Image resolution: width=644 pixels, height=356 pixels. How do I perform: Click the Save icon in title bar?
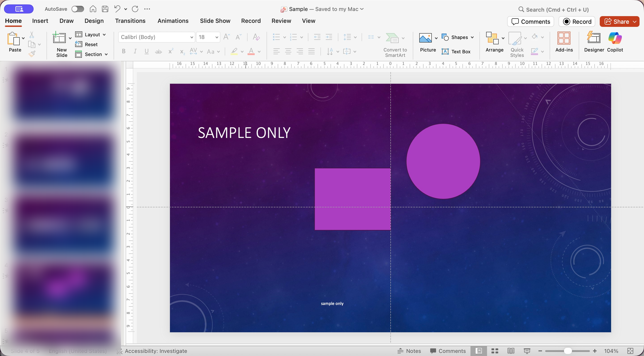click(105, 9)
